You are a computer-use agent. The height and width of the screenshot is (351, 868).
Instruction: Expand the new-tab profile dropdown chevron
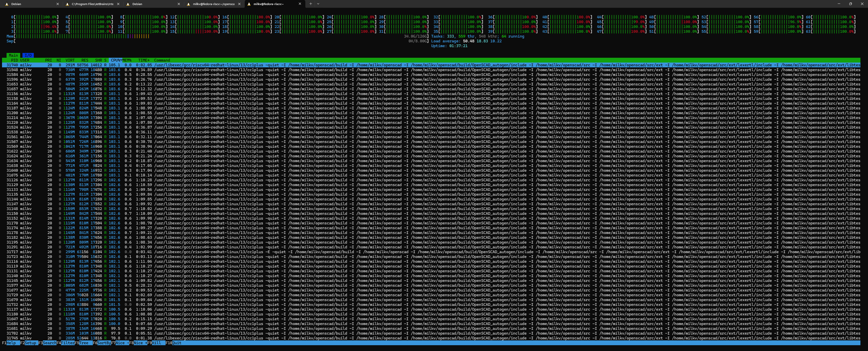(x=318, y=4)
